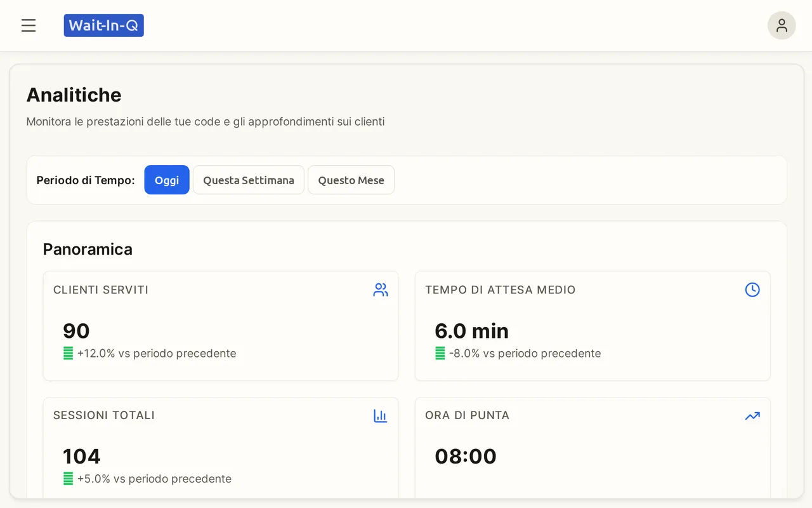Click the clock icon in Tempo di Attesa Medio card

752,290
